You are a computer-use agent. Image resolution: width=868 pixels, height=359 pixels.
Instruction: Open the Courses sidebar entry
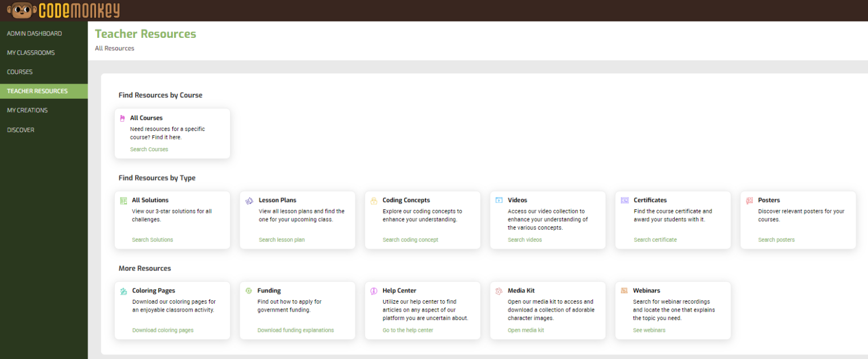click(20, 72)
